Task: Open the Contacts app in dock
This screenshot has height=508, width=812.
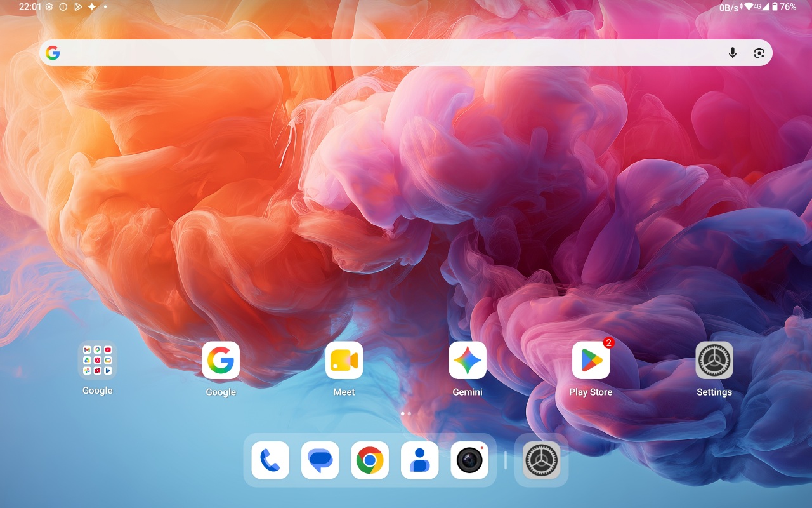Action: coord(419,460)
